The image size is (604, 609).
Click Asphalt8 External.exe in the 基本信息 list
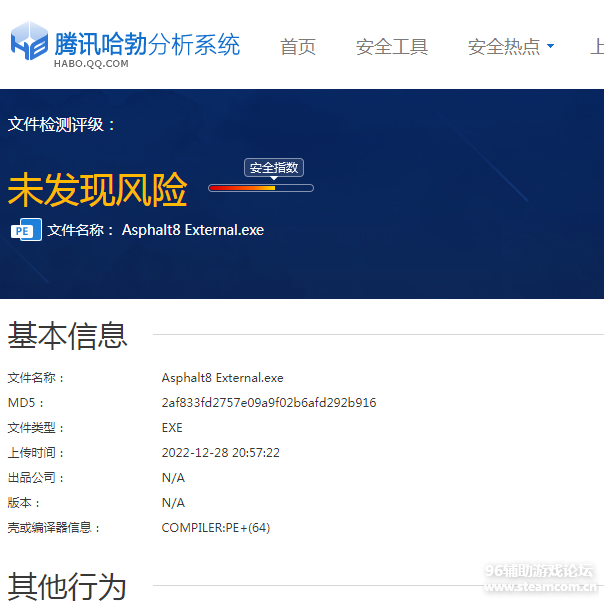[x=223, y=378]
